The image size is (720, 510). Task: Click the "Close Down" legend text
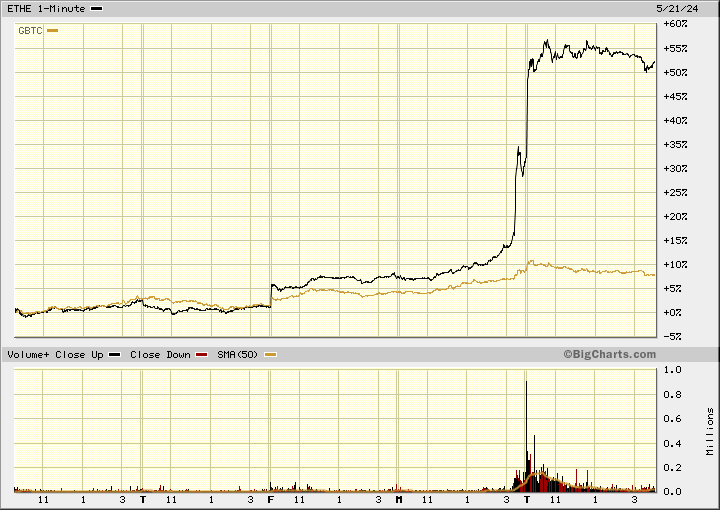[160, 355]
